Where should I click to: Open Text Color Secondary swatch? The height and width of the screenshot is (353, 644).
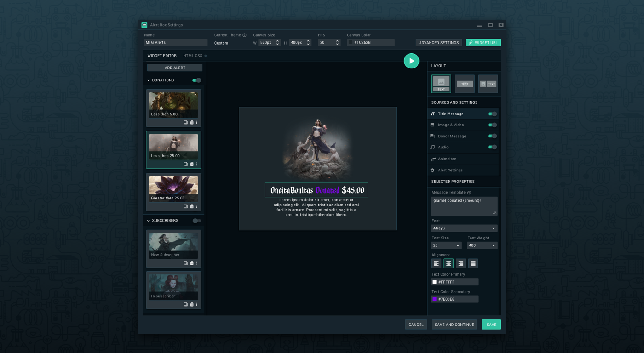(434, 299)
